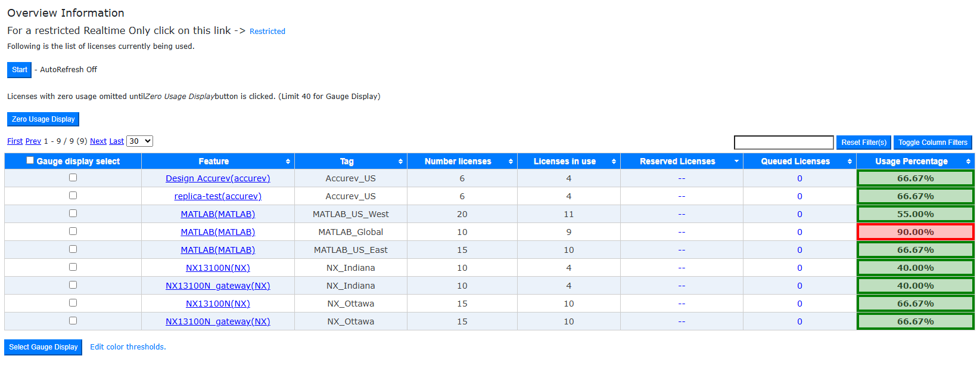Check NX13100N_gateway NX_Ottawa row checkbox
Image resolution: width=980 pixels, height=365 pixels.
tap(73, 320)
